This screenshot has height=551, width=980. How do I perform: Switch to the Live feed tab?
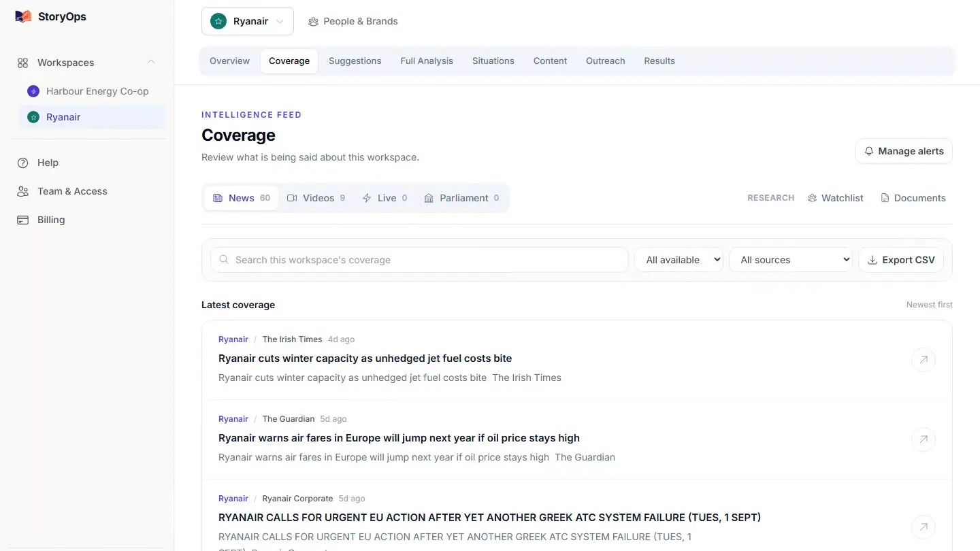pyautogui.click(x=385, y=198)
